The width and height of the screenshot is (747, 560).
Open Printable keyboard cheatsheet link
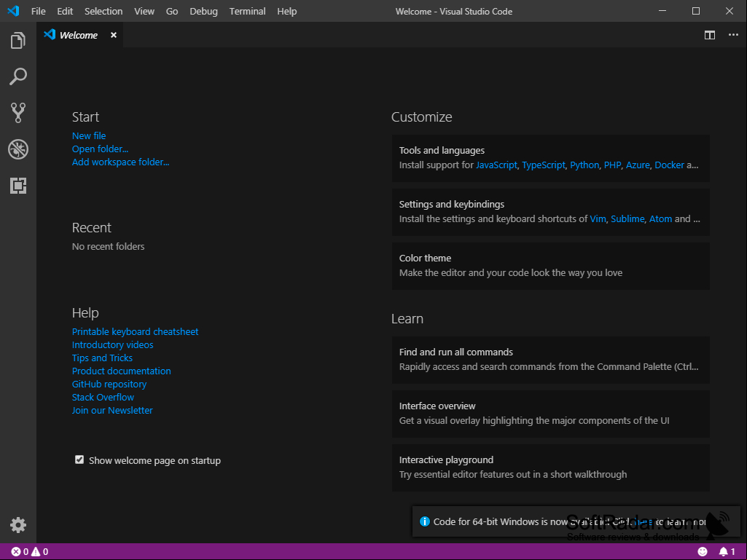click(136, 331)
